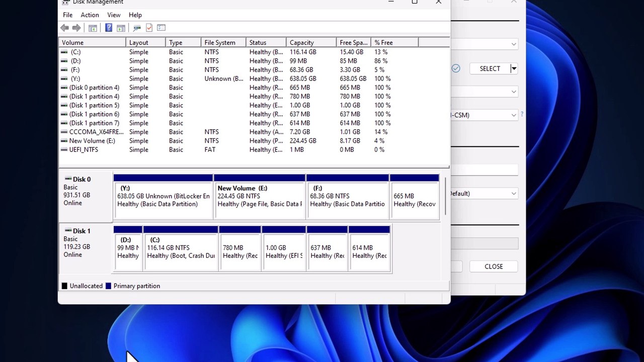This screenshot has height=362, width=644.
Task: Click the drive icon of the (D:) volume row
Action: pyautogui.click(x=64, y=61)
